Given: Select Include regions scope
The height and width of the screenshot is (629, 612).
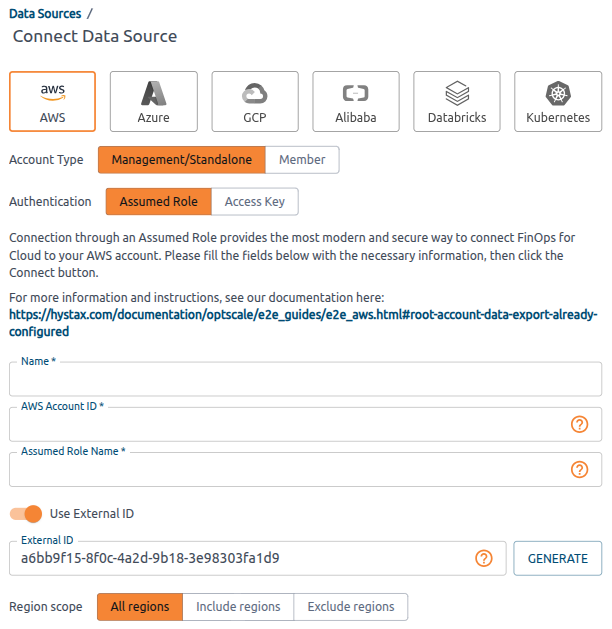Looking at the screenshot, I should pos(238,607).
